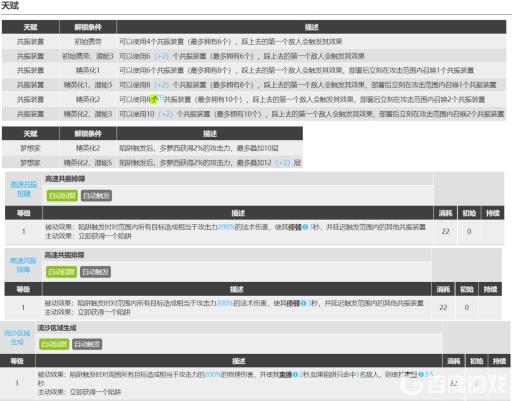512x401 pixels.
Task: Click 自动回复 tag in second 高速共振排障 block
Action: tap(61, 272)
